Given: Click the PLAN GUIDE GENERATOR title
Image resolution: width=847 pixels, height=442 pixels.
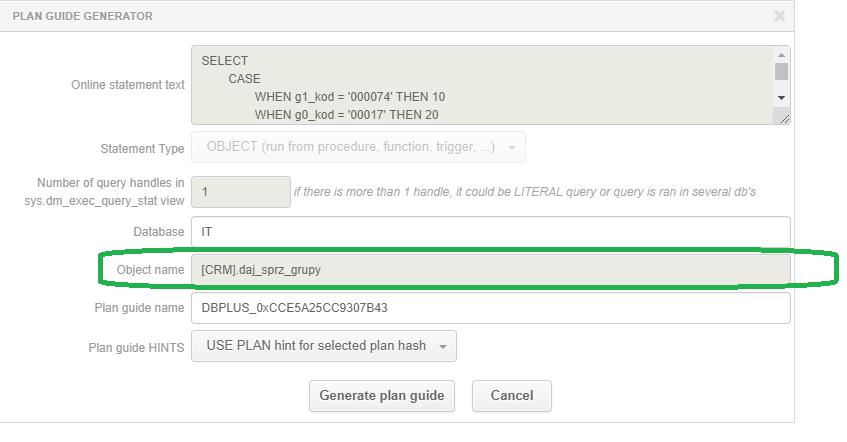Looking at the screenshot, I should (83, 16).
